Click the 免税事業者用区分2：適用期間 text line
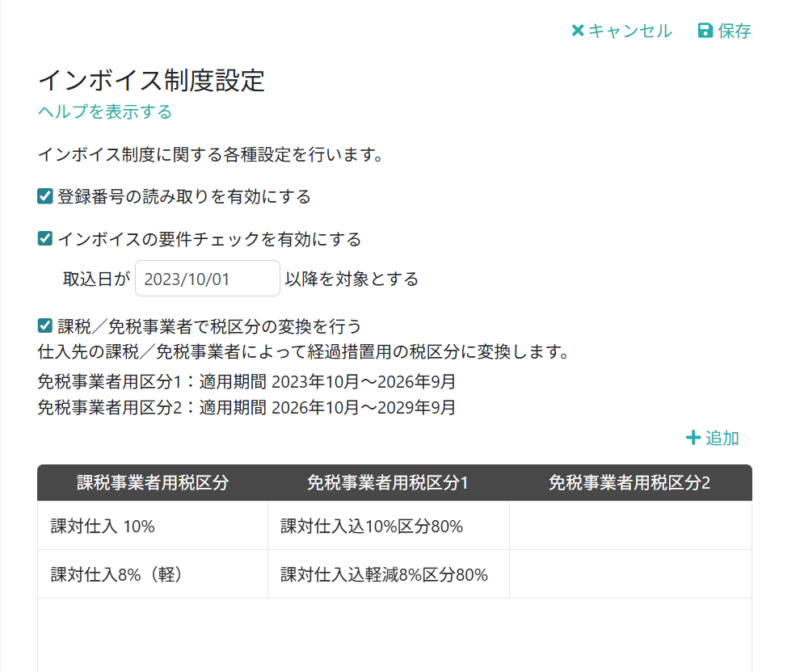Image resolution: width=800 pixels, height=672 pixels. [x=246, y=407]
